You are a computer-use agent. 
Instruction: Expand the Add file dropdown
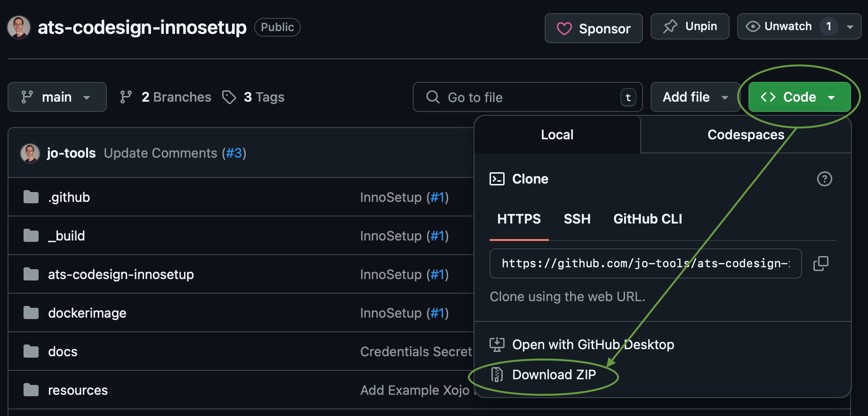click(x=695, y=97)
